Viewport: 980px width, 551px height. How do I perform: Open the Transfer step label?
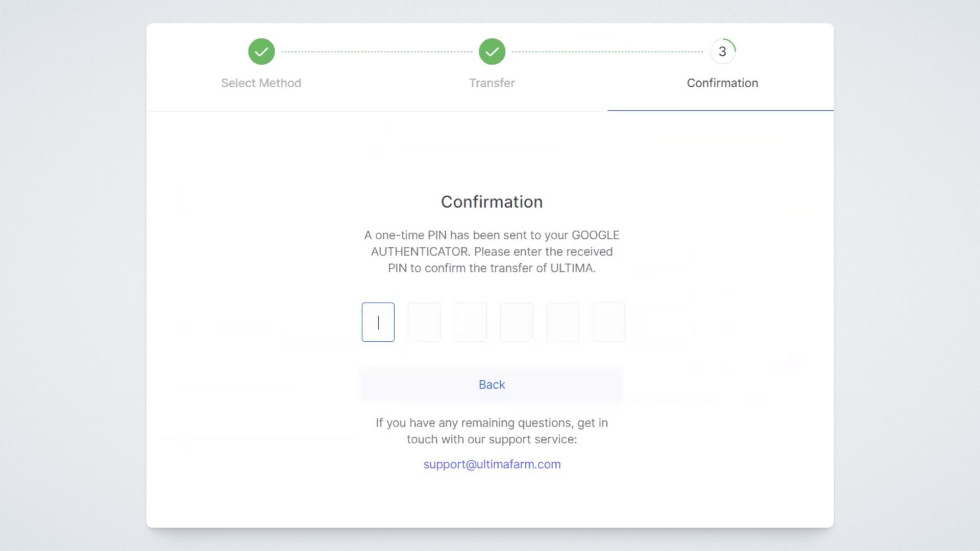[x=492, y=83]
